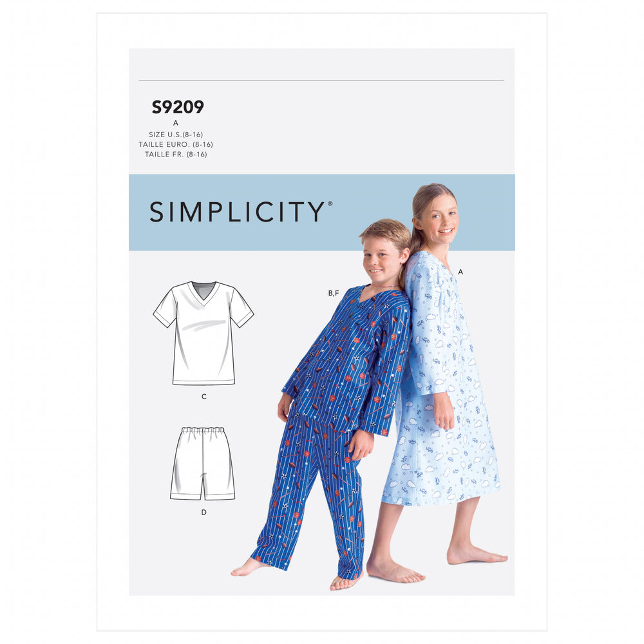Click the letter A under pattern number

click(176, 123)
